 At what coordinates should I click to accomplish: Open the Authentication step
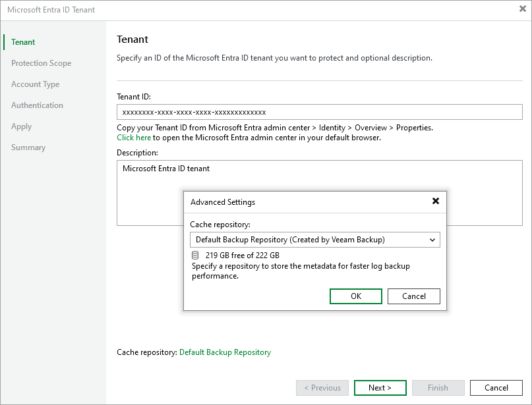(37, 105)
